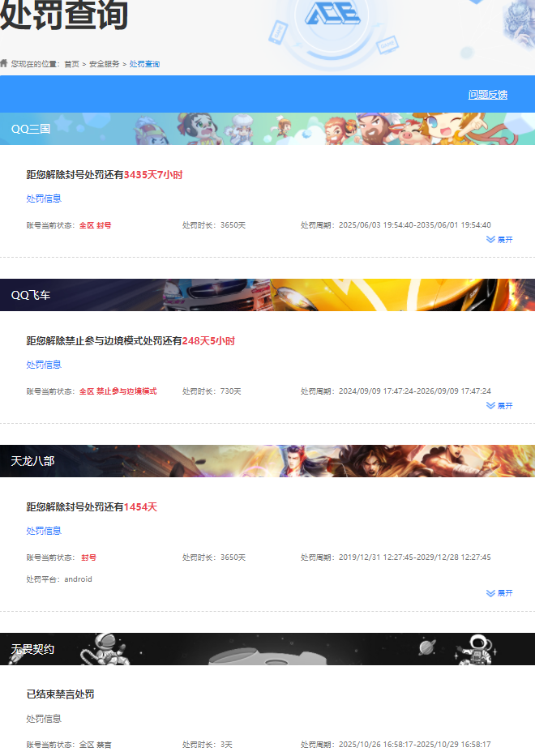Click the planet icon in 无畏契约 banner
The height and width of the screenshot is (756, 535).
pyautogui.click(x=429, y=647)
